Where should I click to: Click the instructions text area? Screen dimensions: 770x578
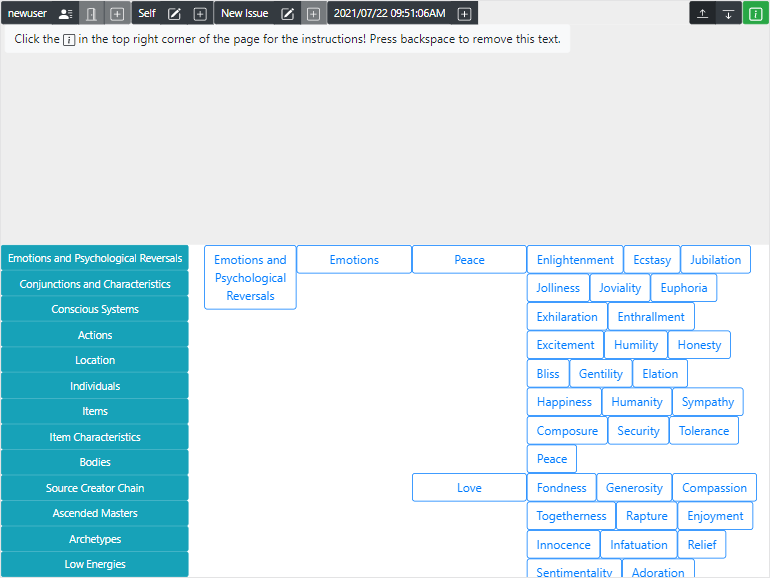click(x=287, y=39)
